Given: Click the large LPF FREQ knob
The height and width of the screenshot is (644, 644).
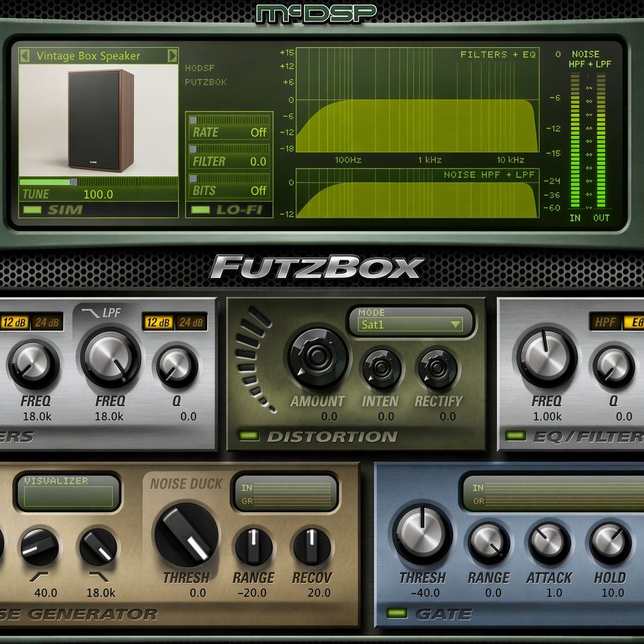Looking at the screenshot, I should [111, 358].
